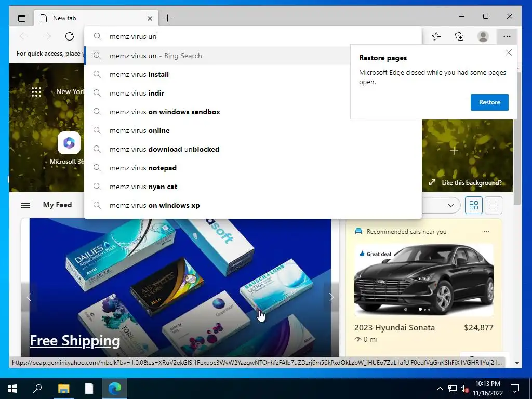
Task: Open the notification center icon
Action: (x=515, y=389)
